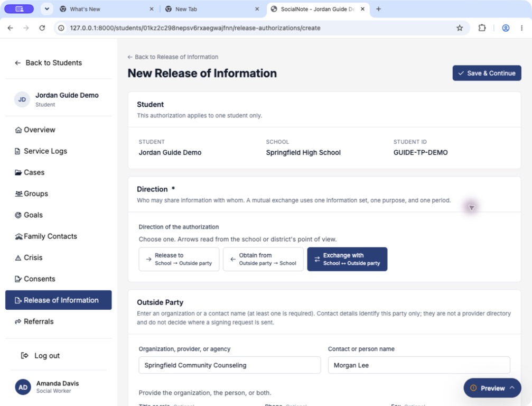The width and height of the screenshot is (532, 406).
Task: Click Log out
Action: [x=40, y=355]
